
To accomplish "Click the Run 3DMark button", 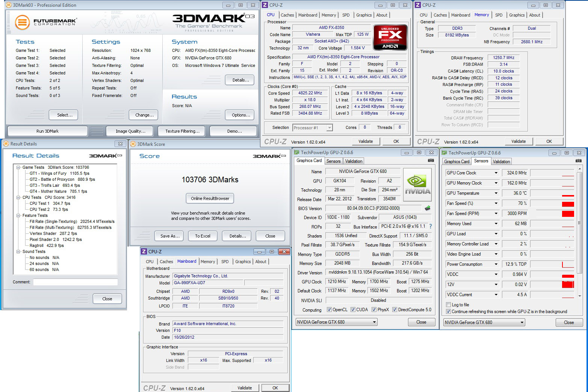I will (x=47, y=131).
